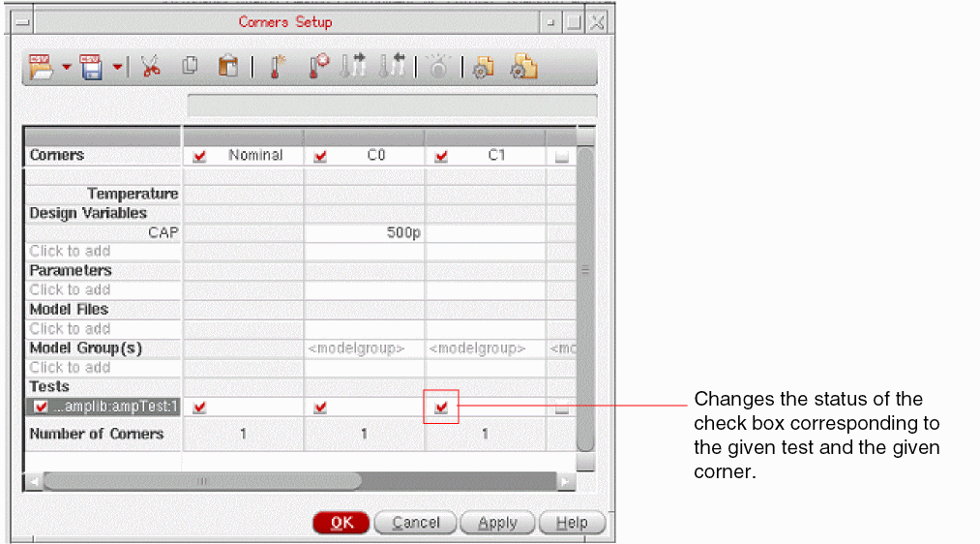Viewport: 980px width, 544px height.
Task: Click 'Click to add' under Model Files
Action: point(70,329)
